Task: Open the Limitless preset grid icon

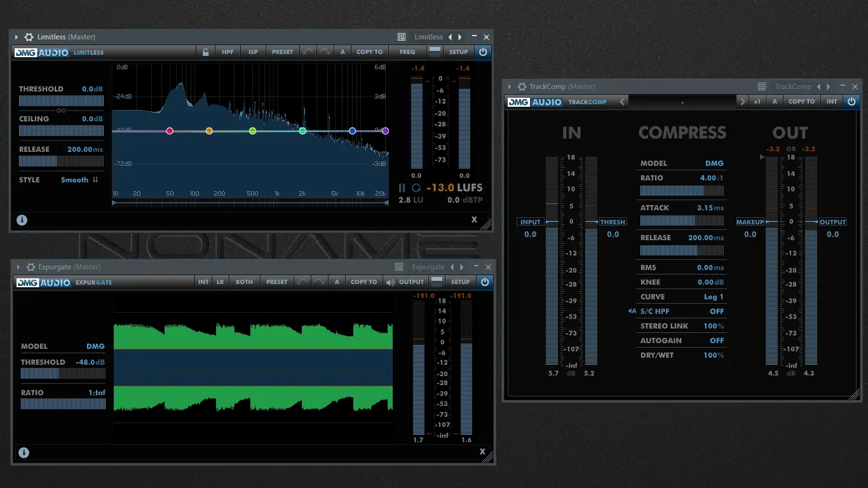Action: (402, 37)
